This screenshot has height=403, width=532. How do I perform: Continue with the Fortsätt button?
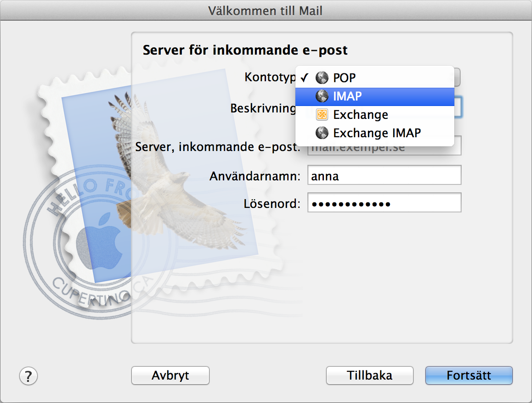(x=469, y=375)
